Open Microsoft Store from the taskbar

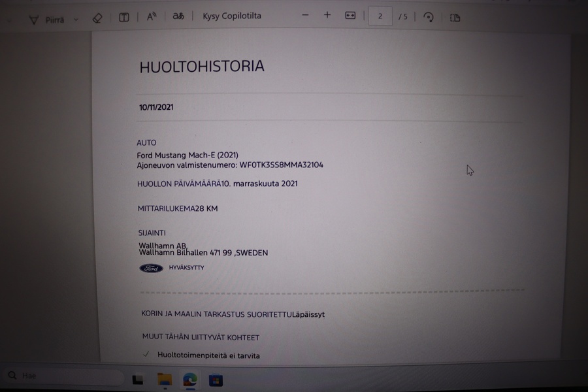tap(216, 379)
